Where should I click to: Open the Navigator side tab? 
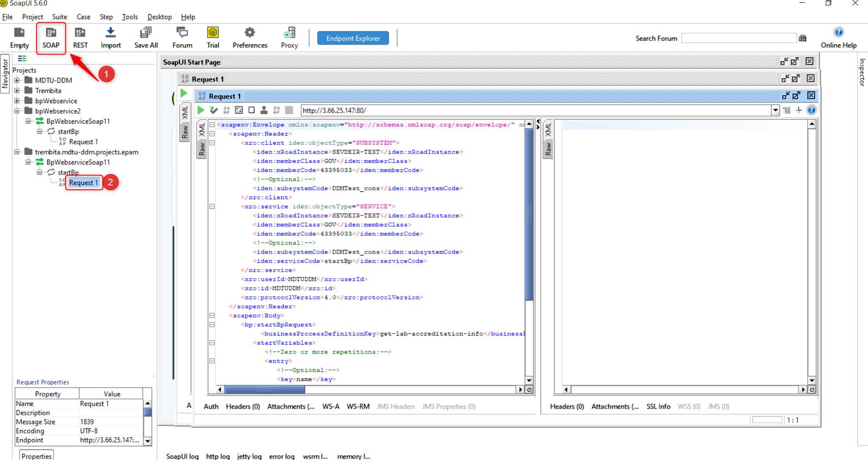pyautogui.click(x=5, y=74)
